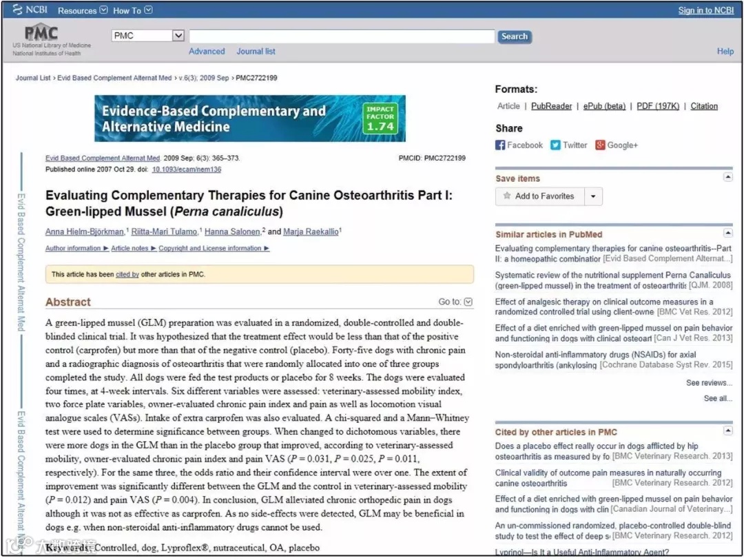
Task: Collapse the Cited by other articles panel
Action: point(728,431)
